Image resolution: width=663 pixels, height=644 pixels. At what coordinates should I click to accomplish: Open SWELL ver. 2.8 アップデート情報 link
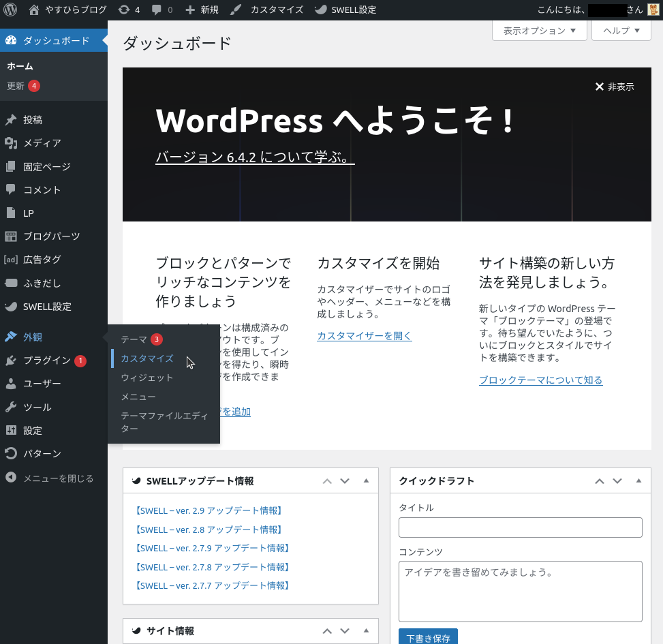[x=209, y=530]
